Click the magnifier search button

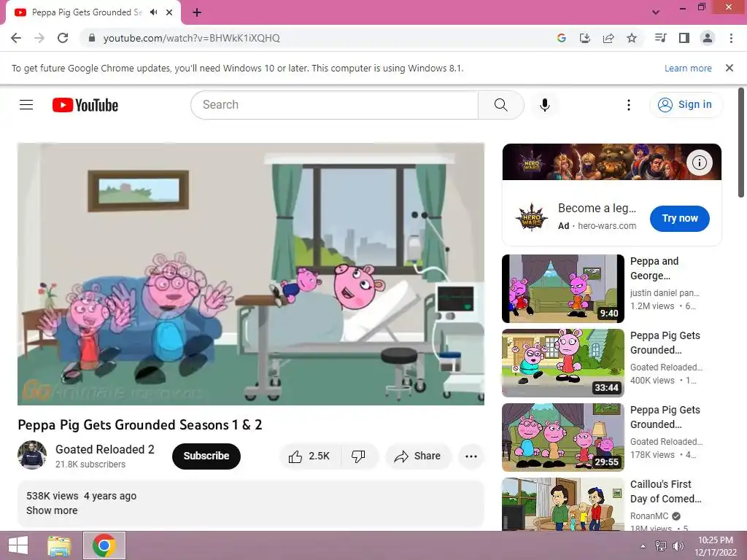point(500,105)
